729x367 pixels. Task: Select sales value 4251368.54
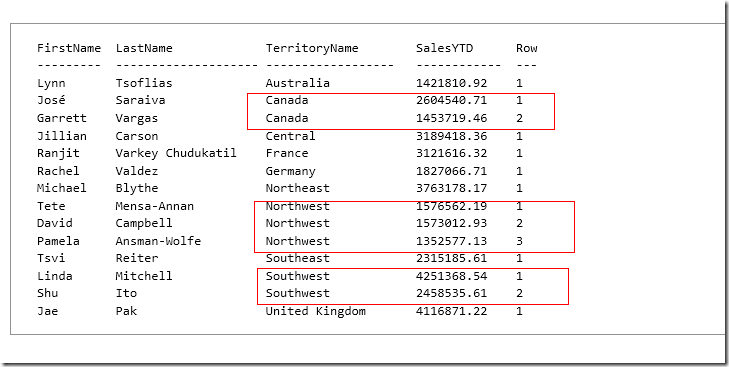coord(451,276)
